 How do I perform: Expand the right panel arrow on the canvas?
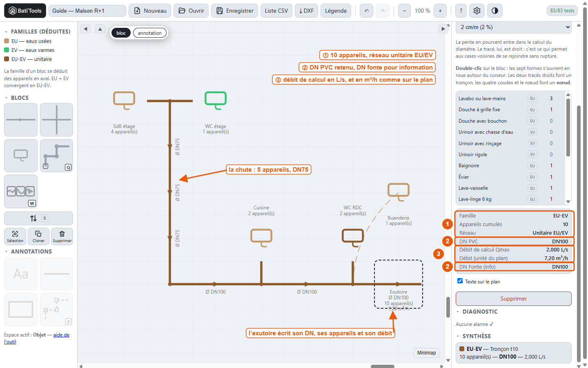point(443,29)
